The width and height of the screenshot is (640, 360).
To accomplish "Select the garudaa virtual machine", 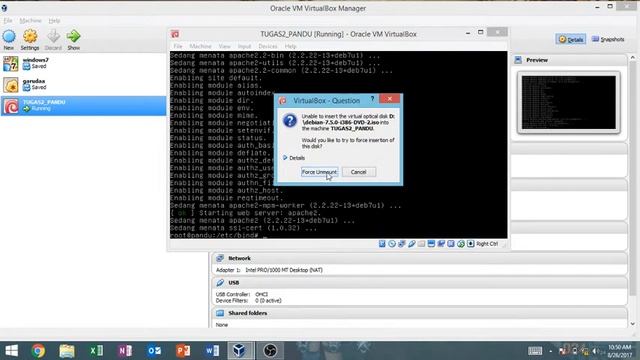I will coord(83,85).
